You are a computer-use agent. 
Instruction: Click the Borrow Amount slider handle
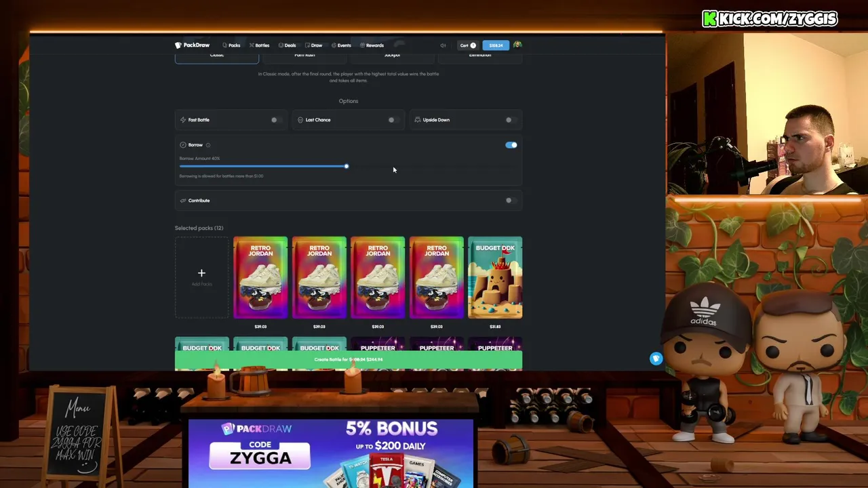click(346, 166)
